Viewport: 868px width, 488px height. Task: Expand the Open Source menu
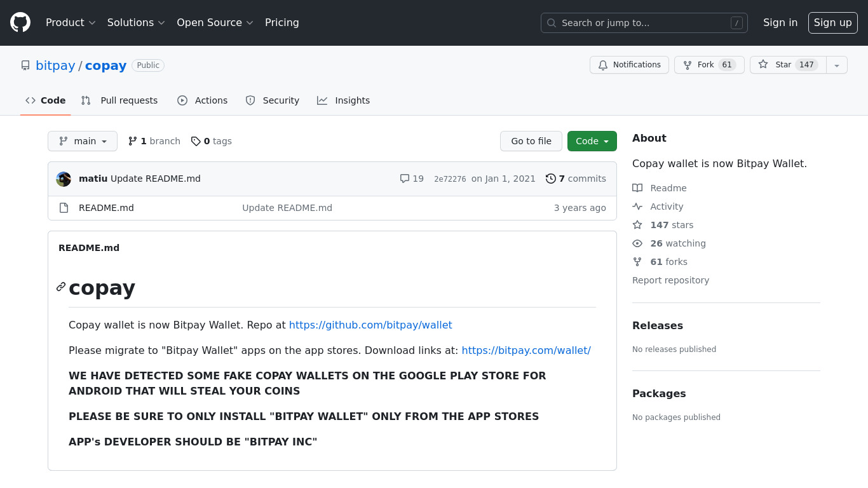point(215,22)
